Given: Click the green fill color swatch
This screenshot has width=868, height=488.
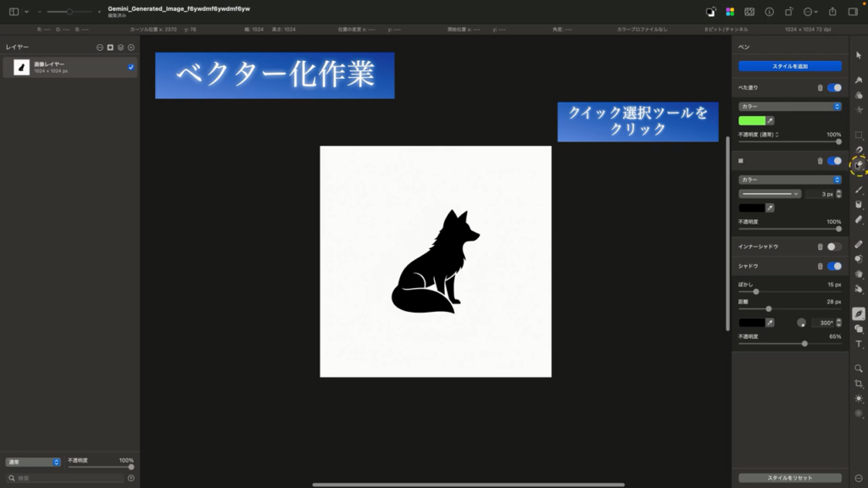Looking at the screenshot, I should [751, 120].
